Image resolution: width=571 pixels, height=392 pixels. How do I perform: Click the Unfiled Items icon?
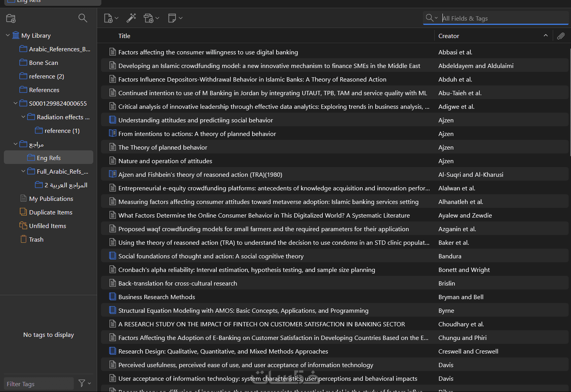tap(23, 226)
